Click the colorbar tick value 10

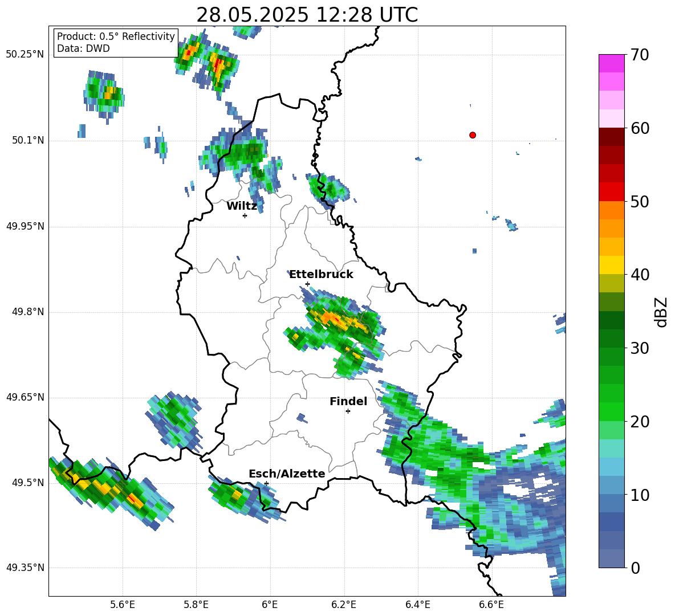[640, 495]
